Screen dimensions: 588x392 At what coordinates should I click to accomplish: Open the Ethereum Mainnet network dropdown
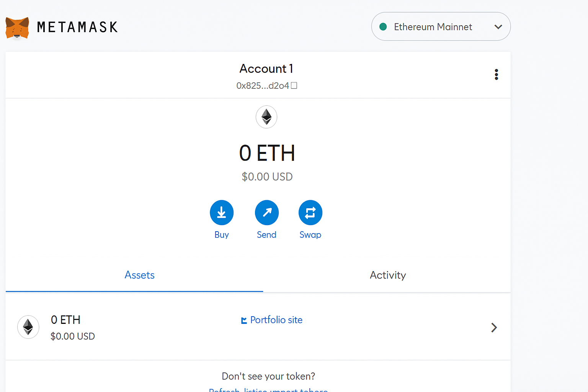433,27
